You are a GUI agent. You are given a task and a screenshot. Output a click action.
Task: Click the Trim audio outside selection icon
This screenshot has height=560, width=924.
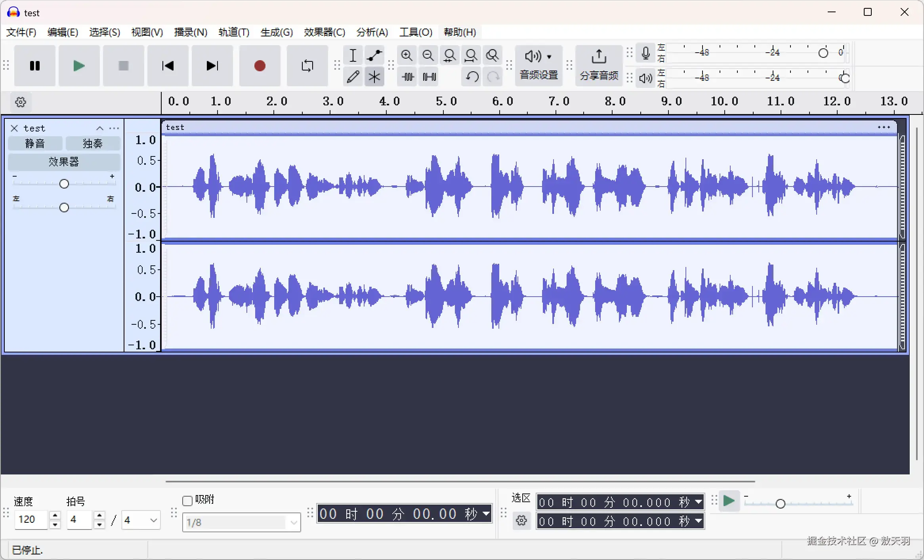tap(408, 77)
